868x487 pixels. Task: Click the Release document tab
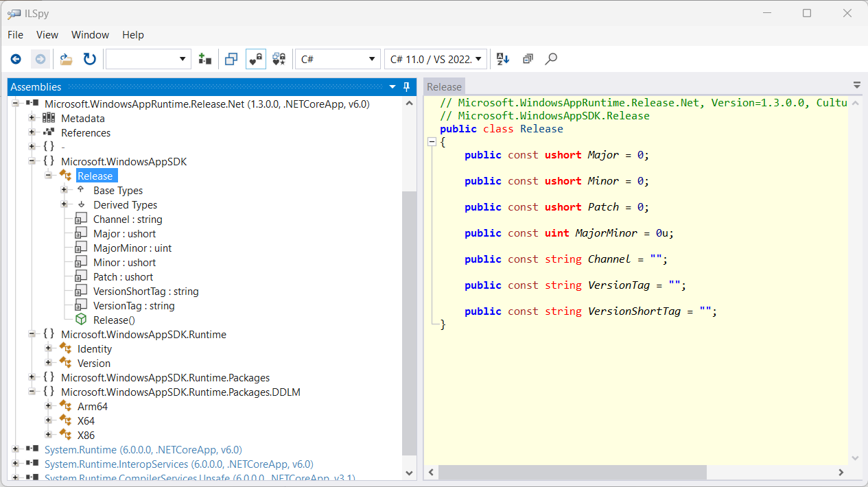point(443,86)
